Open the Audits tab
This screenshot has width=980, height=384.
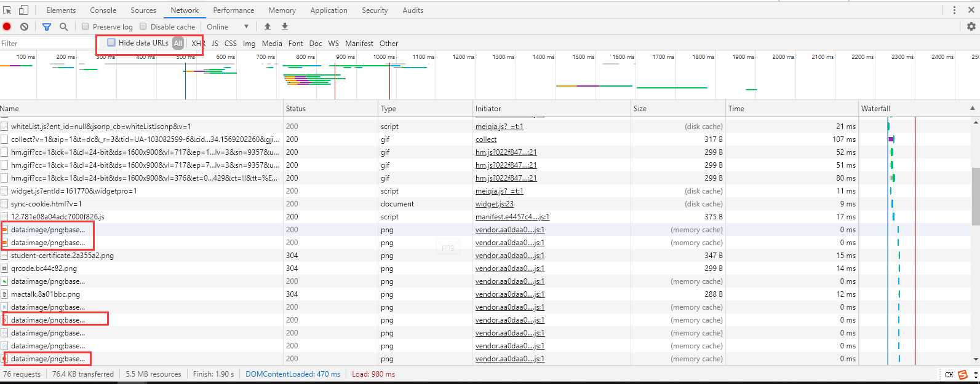(413, 10)
